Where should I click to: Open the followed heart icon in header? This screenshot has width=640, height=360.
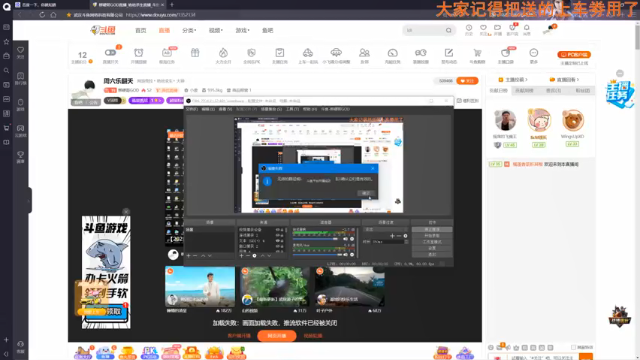click(x=483, y=28)
